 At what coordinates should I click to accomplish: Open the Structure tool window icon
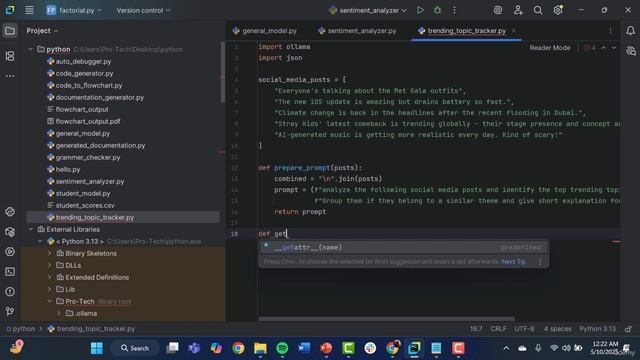(x=10, y=56)
